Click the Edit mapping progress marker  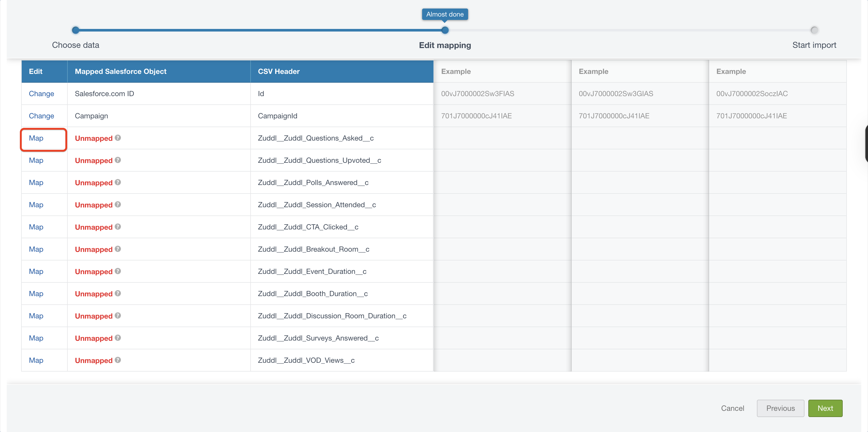point(445,30)
